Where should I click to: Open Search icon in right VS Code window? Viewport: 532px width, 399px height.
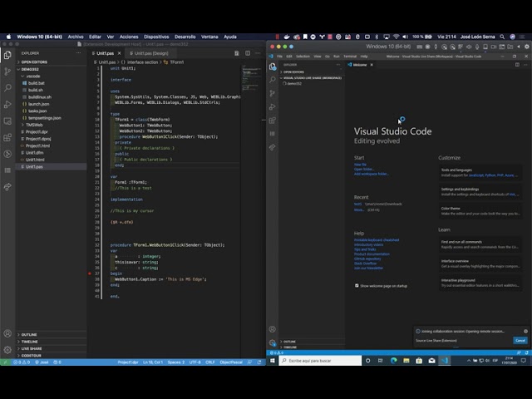point(273,80)
